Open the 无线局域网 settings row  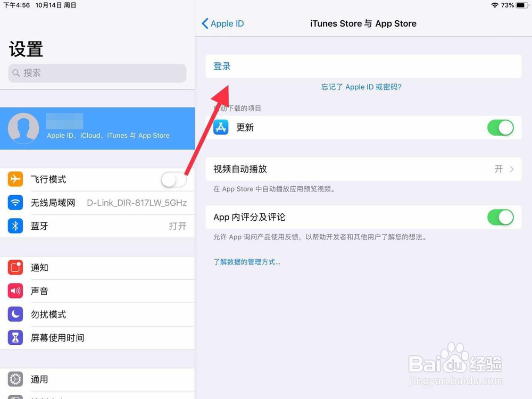pyautogui.click(x=97, y=203)
